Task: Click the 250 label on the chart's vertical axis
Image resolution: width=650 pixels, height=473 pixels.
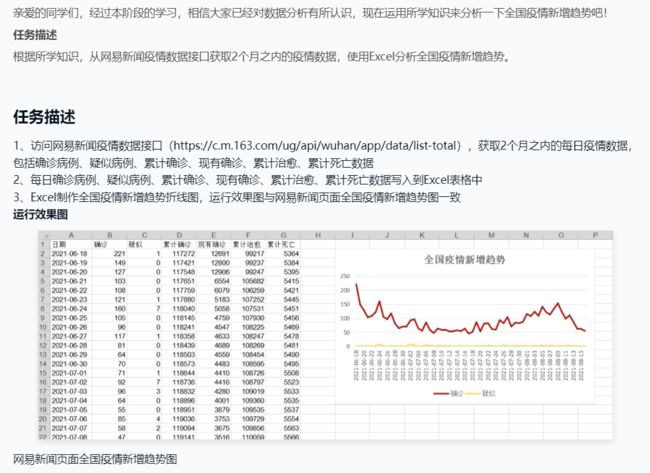Action: point(345,276)
